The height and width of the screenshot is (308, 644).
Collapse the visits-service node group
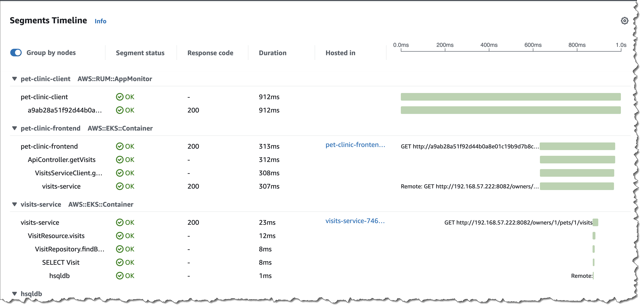(15, 204)
